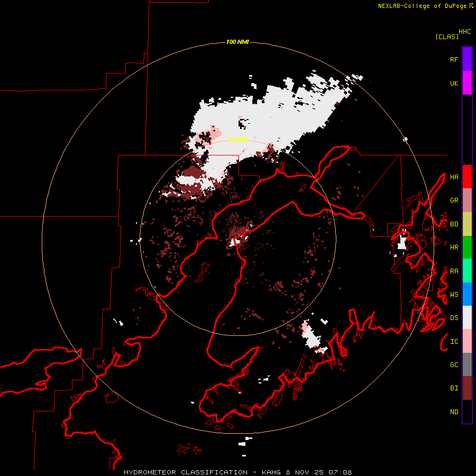Click the 8 NOV 25 date text
476x476 pixels.
305,472
